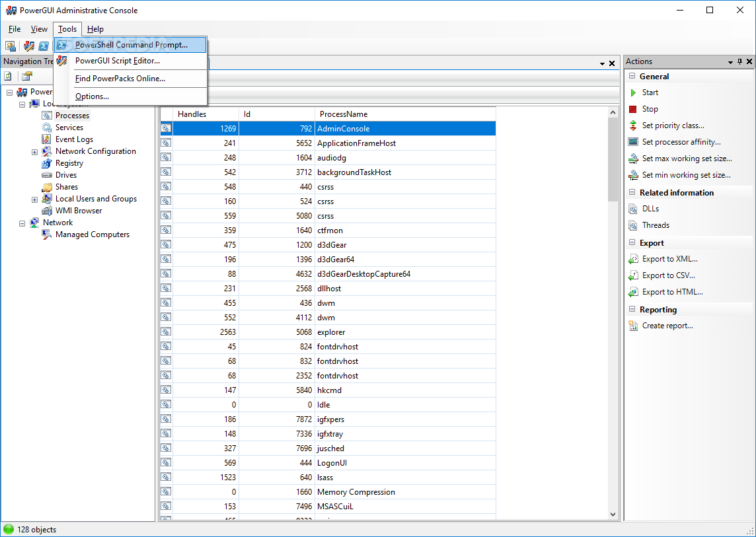Sort by Handles column header
This screenshot has height=537, width=756.
[206, 114]
